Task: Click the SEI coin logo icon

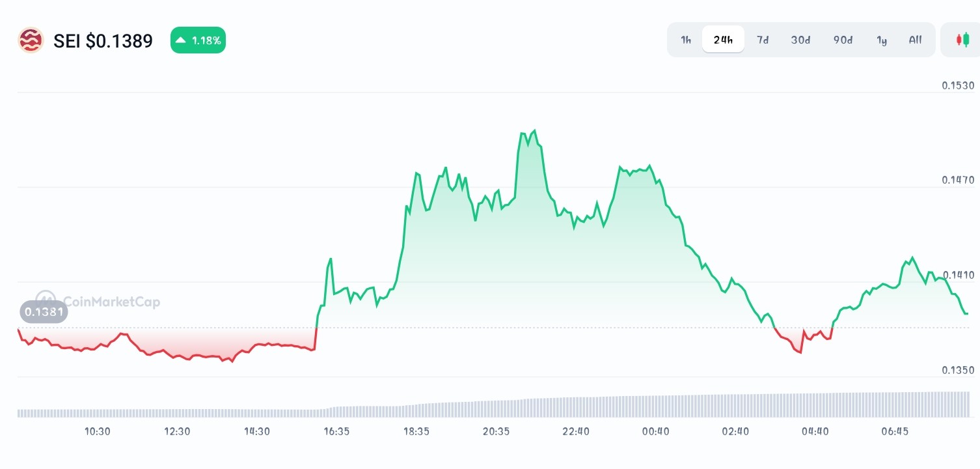Action: [31, 40]
